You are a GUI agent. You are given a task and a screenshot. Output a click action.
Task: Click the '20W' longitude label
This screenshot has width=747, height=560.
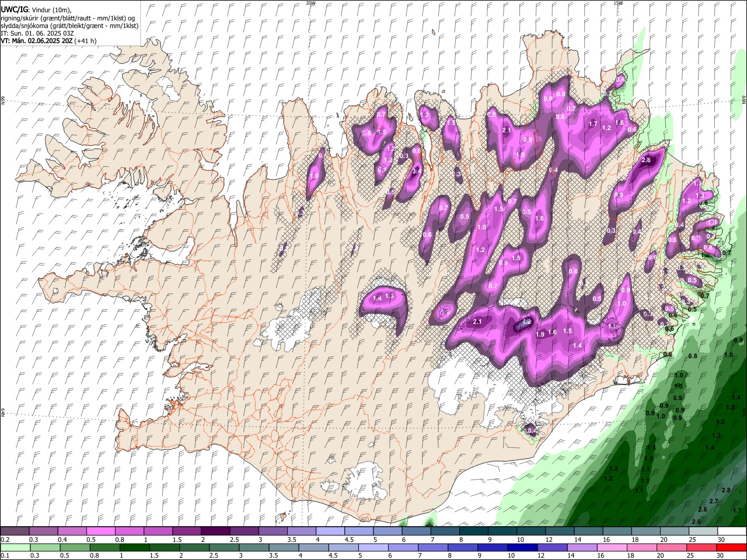coord(310,3)
